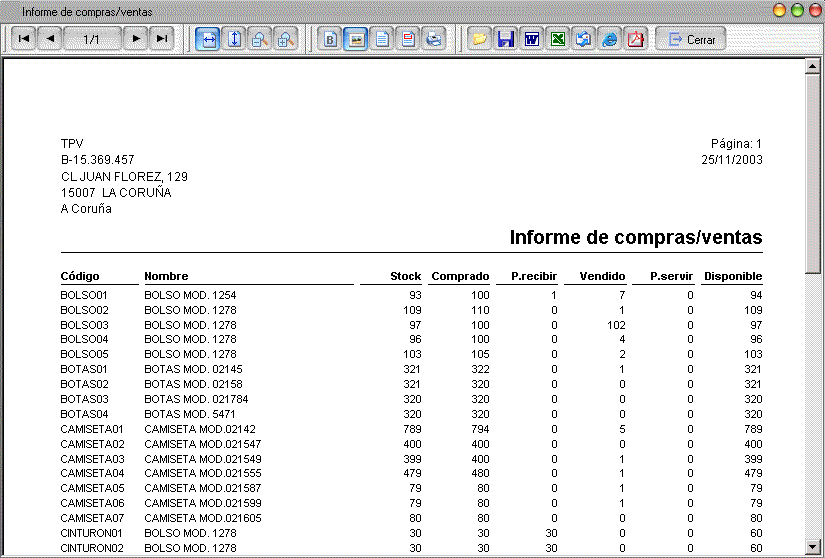Export report to PDF
This screenshot has width=825, height=558.
pos(635,39)
